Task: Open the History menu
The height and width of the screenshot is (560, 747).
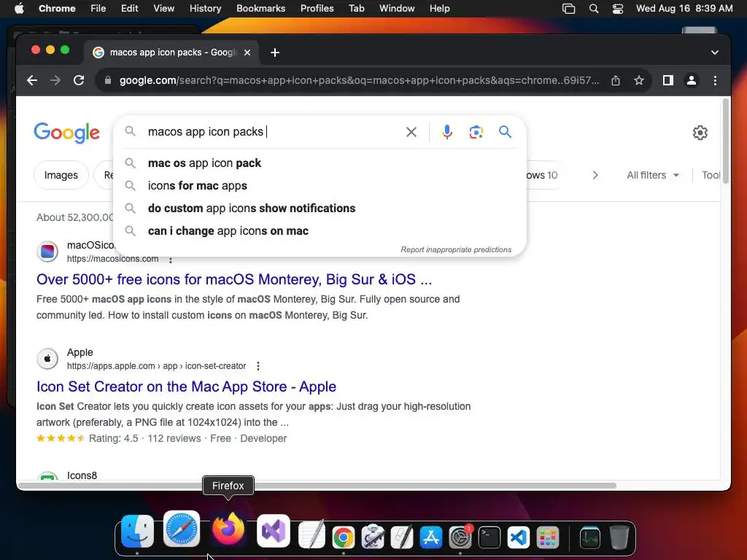Action: (x=205, y=9)
